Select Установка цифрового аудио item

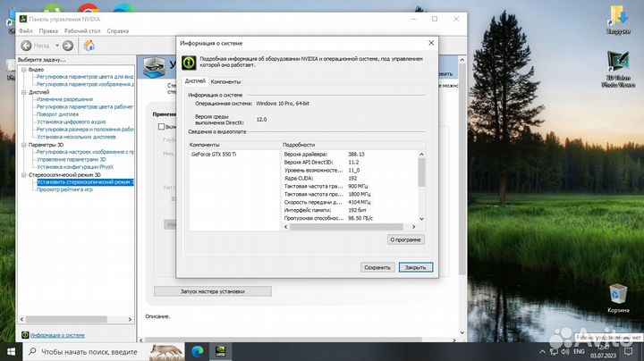[72, 122]
